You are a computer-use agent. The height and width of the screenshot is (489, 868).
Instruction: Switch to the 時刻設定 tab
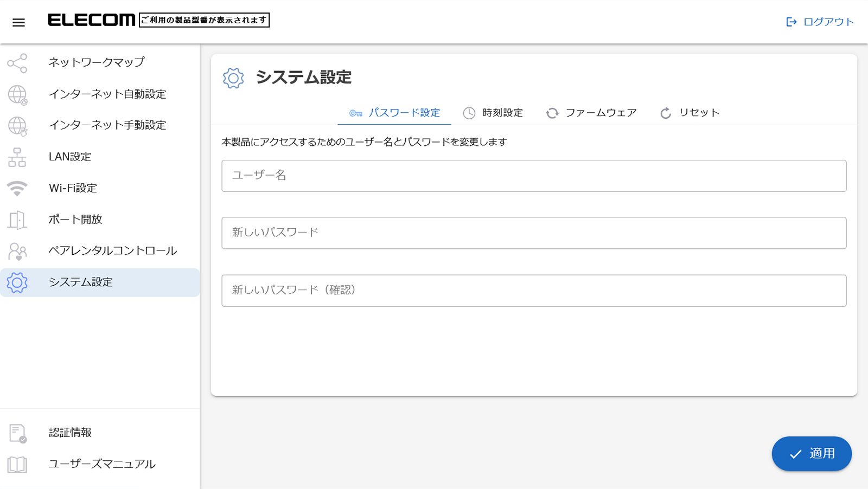pos(493,113)
